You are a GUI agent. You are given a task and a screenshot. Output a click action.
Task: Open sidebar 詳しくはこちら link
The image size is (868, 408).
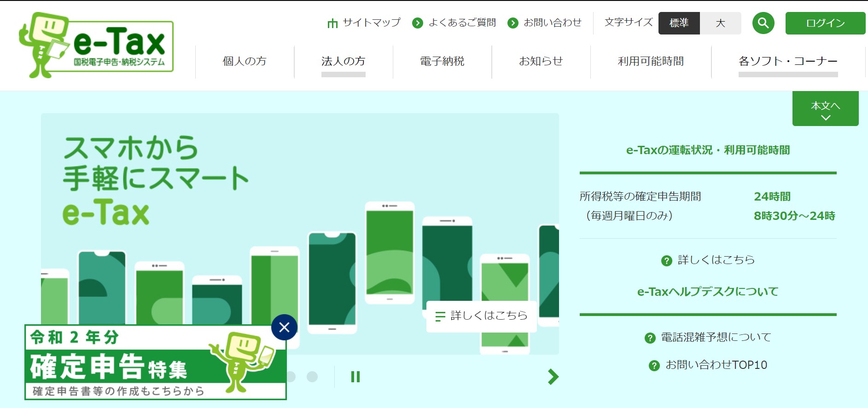point(716,260)
